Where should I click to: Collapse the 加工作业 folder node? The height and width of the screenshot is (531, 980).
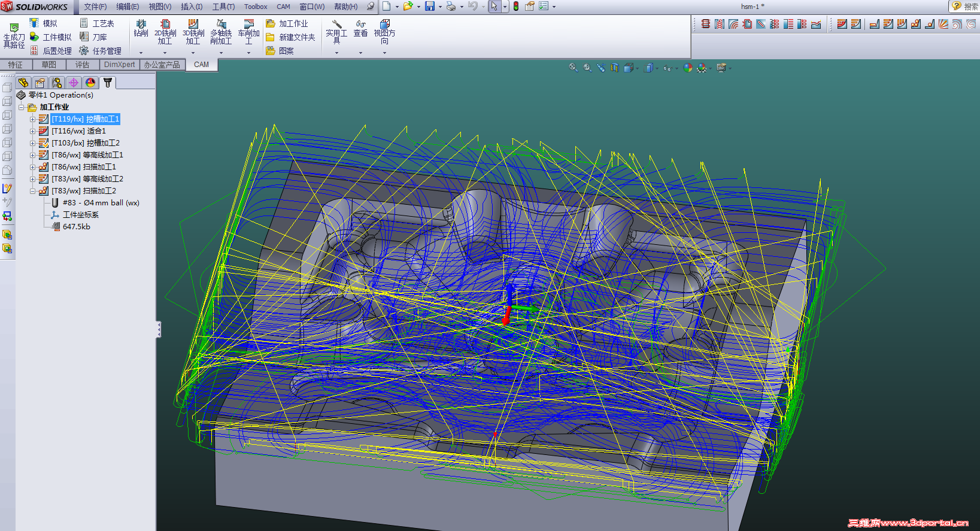(x=21, y=107)
